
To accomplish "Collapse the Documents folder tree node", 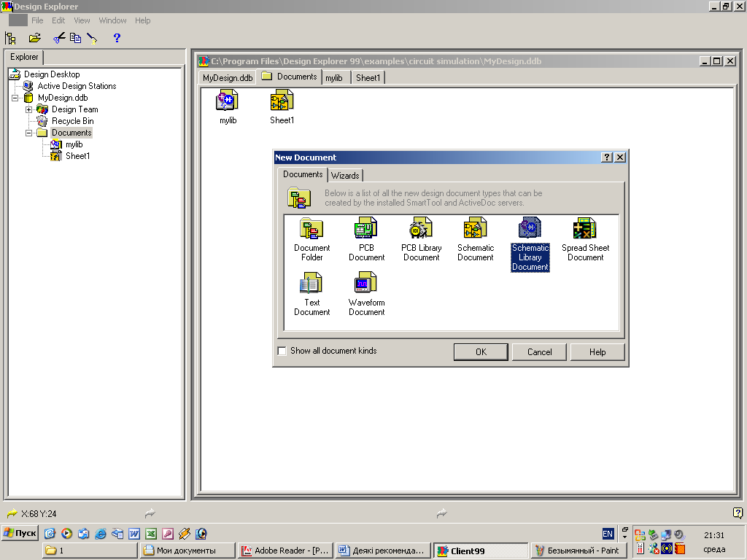I will click(x=29, y=133).
